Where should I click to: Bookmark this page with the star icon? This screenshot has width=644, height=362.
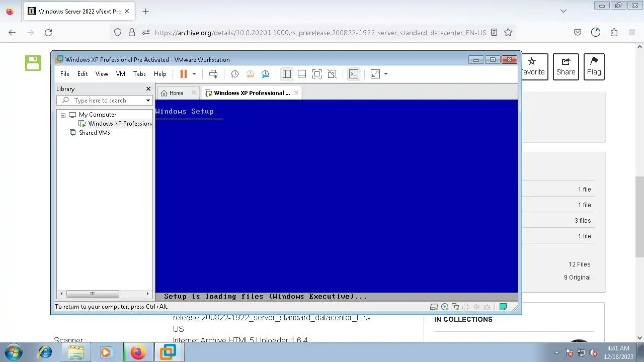point(508,32)
